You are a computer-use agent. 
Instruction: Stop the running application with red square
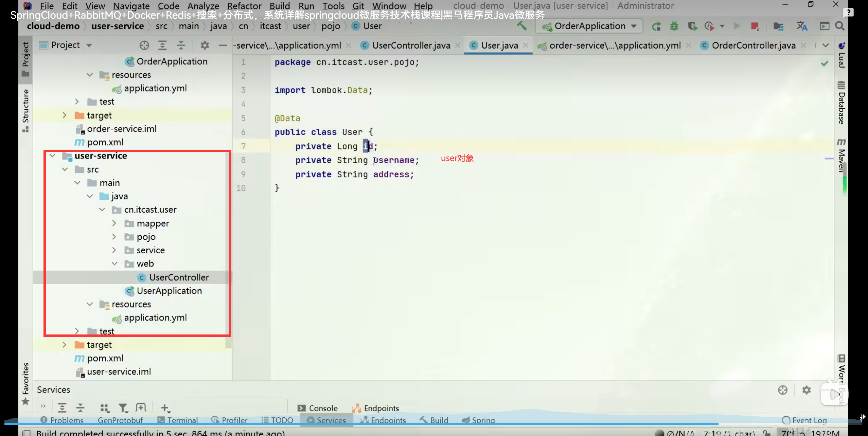[x=755, y=26]
